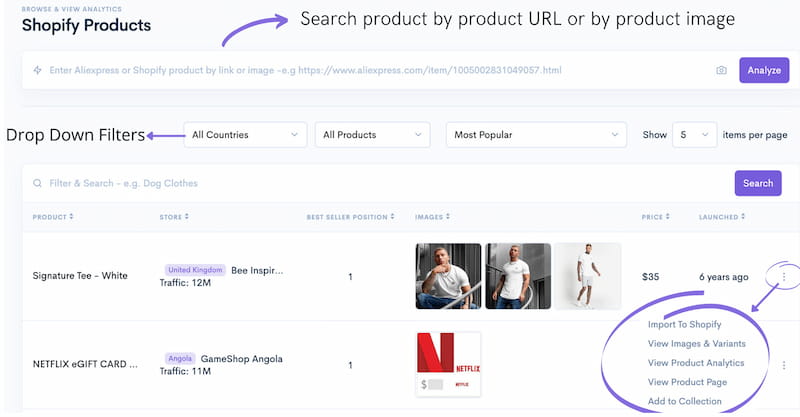Sort by the Store column header

point(173,217)
